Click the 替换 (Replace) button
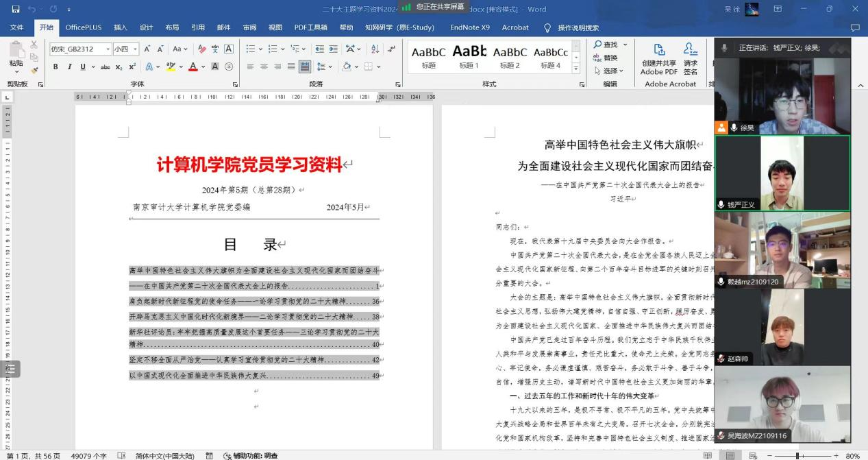 [606, 58]
